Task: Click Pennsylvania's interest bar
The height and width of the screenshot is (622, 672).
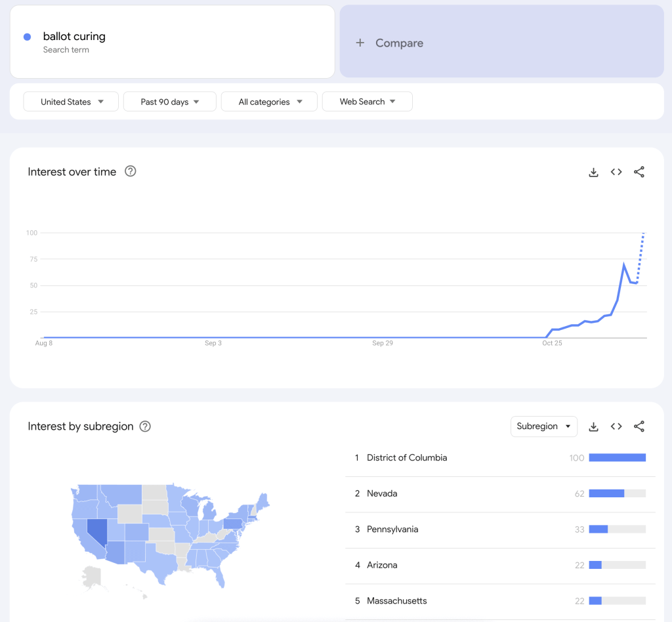Action: (x=617, y=529)
